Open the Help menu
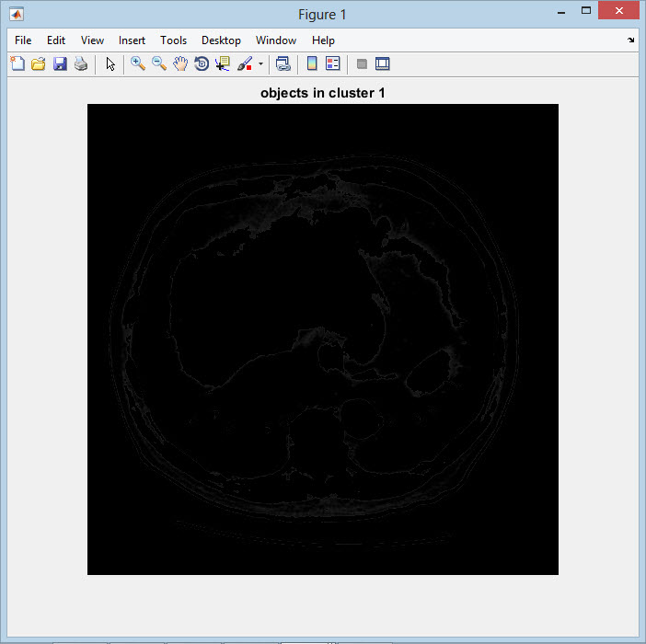The image size is (646, 644). tap(323, 40)
